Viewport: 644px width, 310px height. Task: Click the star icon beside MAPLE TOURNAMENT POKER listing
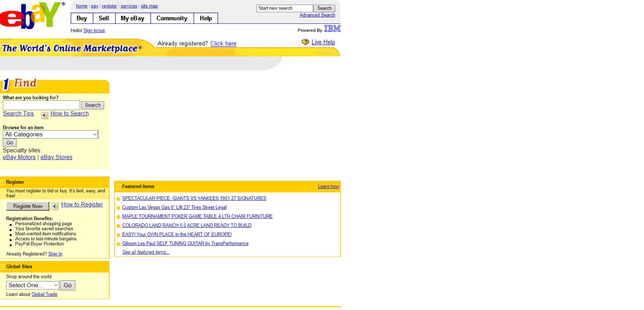point(118,217)
